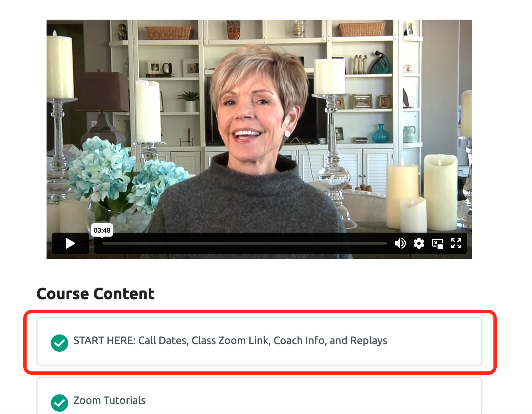532x414 pixels.
Task: Expand the Zoom Tutorials section card
Action: click(259, 396)
